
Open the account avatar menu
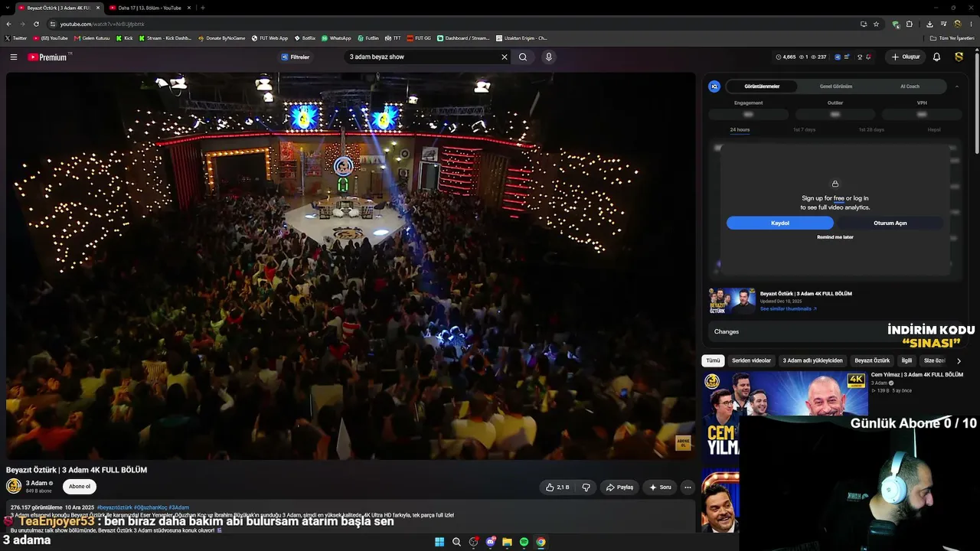(x=959, y=57)
